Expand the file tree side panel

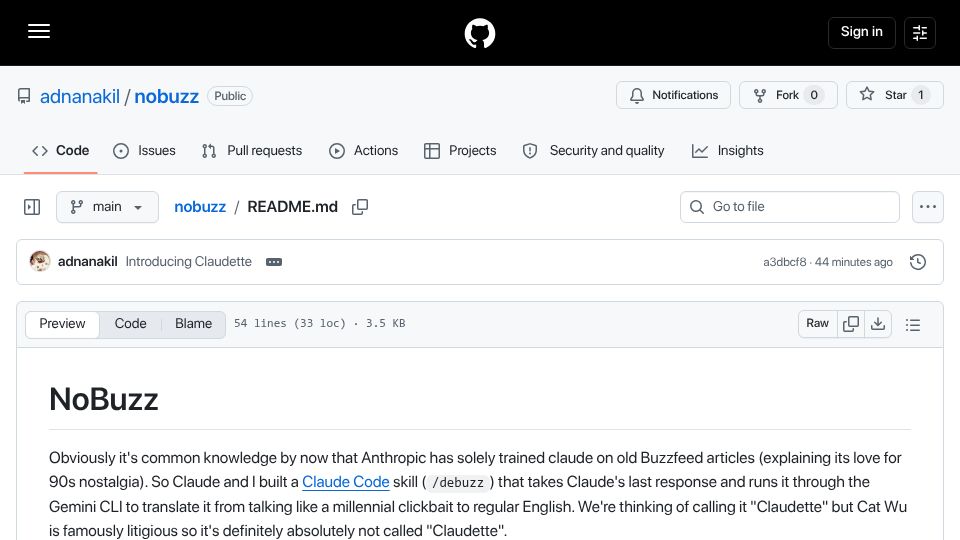[32, 207]
